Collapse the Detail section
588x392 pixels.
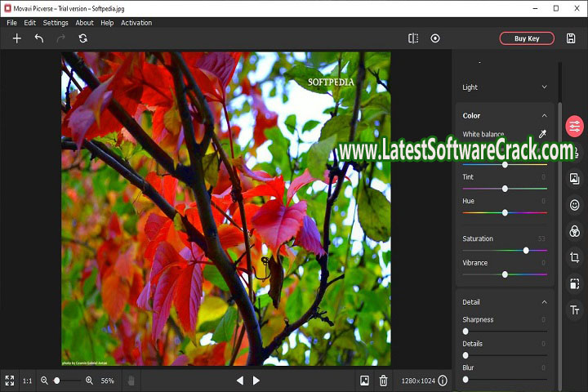544,302
